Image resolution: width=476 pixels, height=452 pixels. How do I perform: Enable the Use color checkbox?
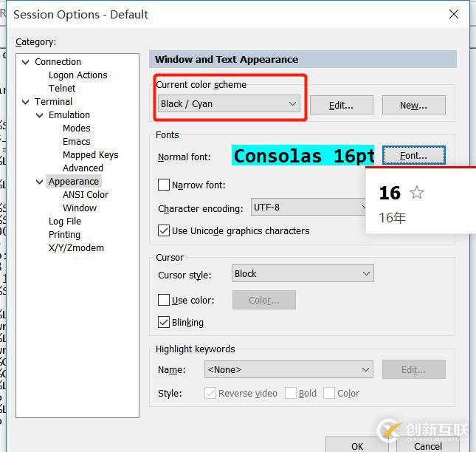pos(164,300)
